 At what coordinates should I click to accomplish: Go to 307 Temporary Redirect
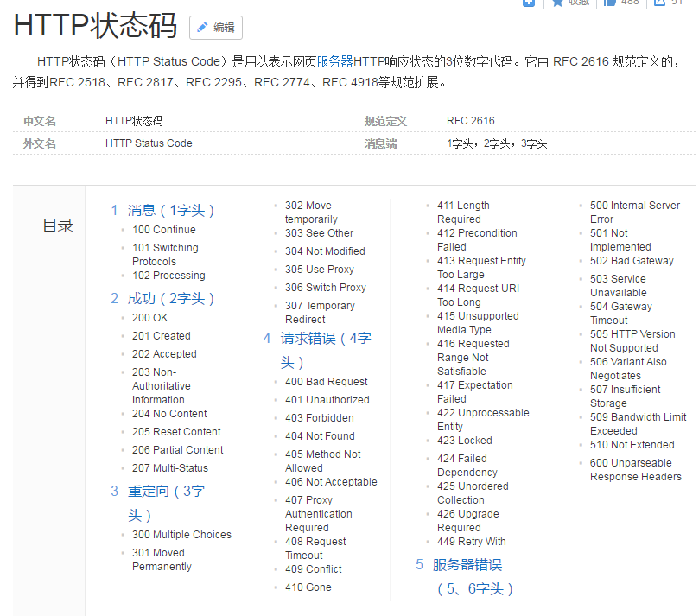tap(320, 313)
